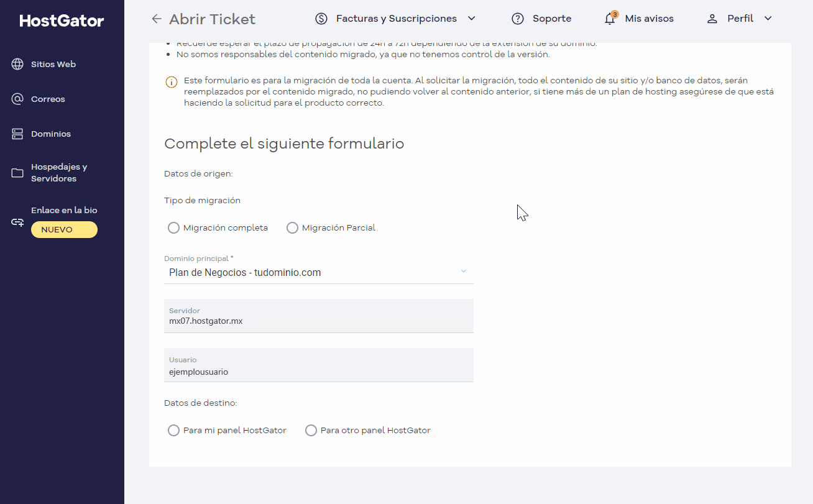This screenshot has width=813, height=504.
Task: Click the orange info warning icon
Action: [x=171, y=82]
